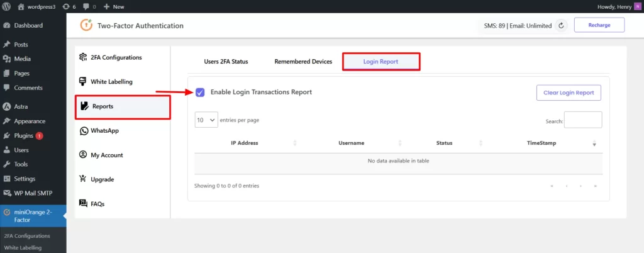Sort the table by the TimeStamp column arrow
This screenshot has width=644, height=253.
point(594,143)
